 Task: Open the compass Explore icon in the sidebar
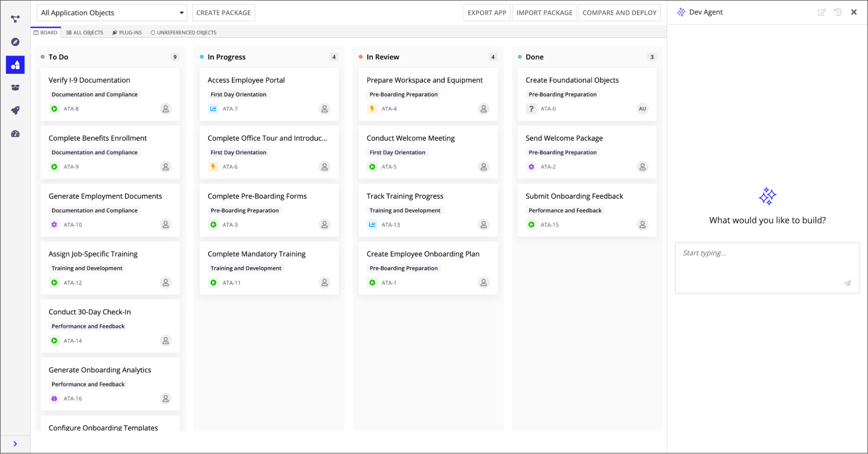click(15, 42)
